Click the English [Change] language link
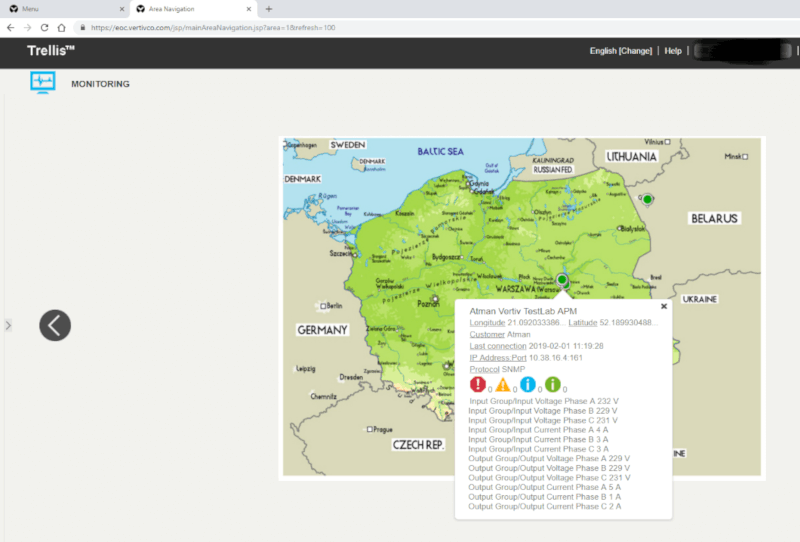800x542 pixels. 620,51
